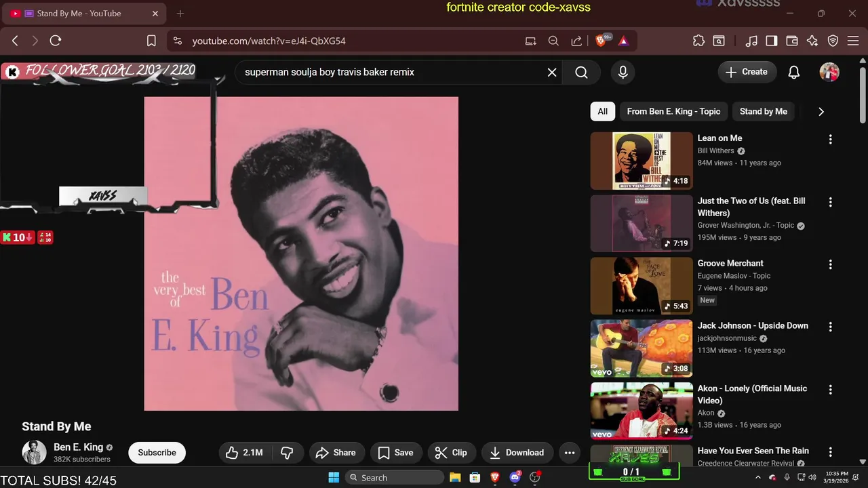The width and height of the screenshot is (868, 488).
Task: Open site settings icon in address bar
Action: [x=178, y=41]
